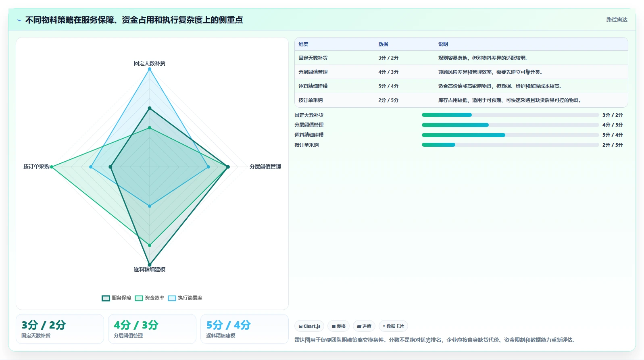Click the dark point above 逐料精细建模 axis label
The image size is (644, 360).
[x=150, y=265]
